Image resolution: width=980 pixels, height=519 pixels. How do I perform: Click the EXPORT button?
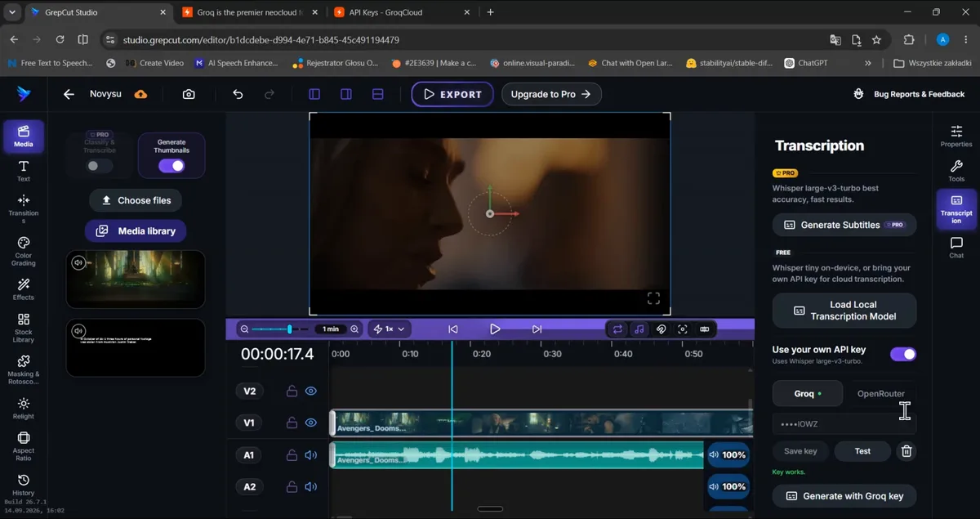[x=452, y=94]
